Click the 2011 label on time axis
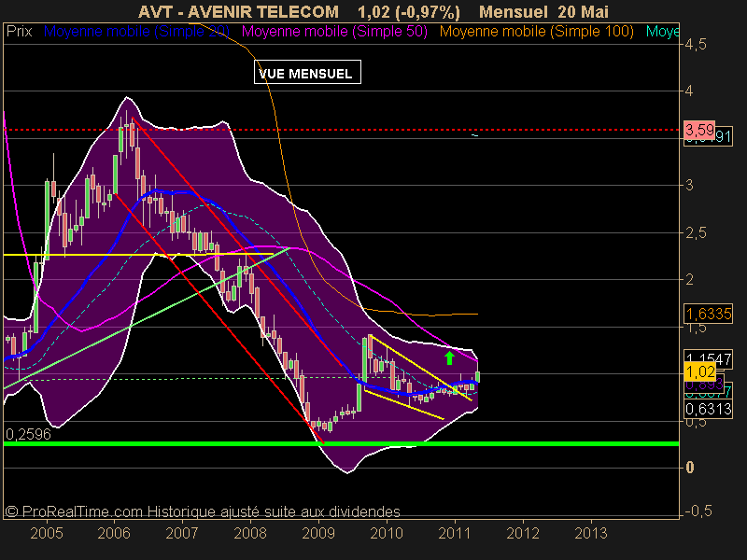Viewport: 747px width, 560px height. click(x=455, y=533)
